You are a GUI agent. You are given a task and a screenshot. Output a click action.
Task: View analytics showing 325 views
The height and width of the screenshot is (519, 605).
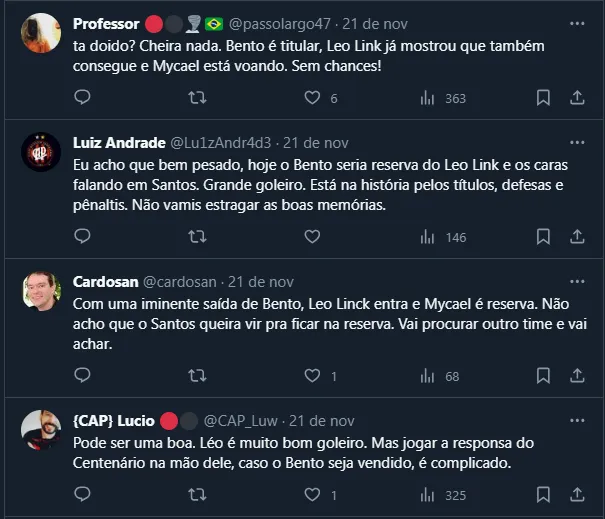tap(442, 495)
